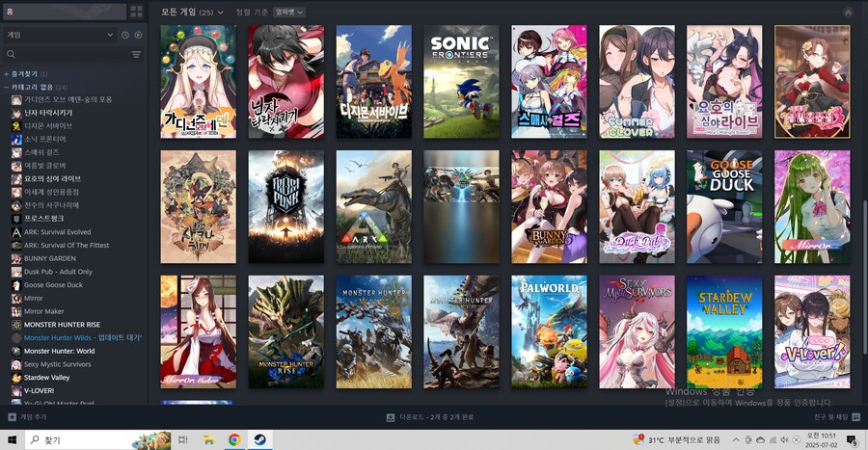Collapse 카테고리 없음 category

click(36, 87)
